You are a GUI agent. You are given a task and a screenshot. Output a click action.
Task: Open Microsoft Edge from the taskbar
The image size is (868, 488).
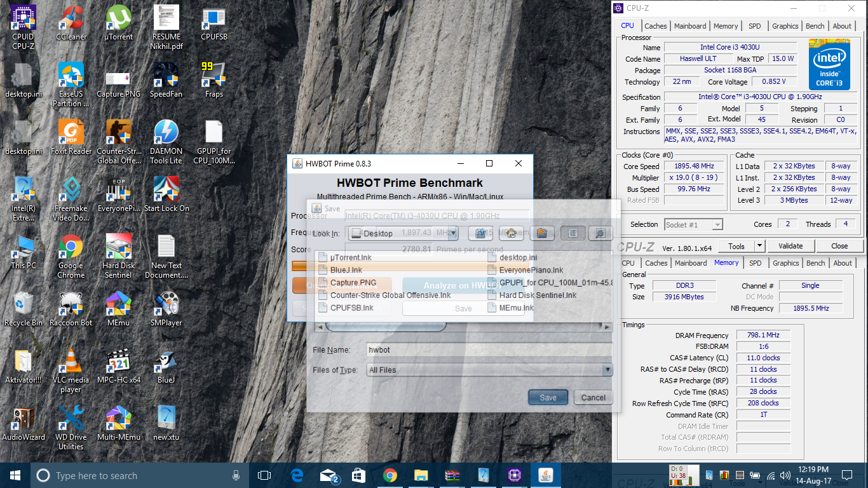pyautogui.click(x=297, y=475)
